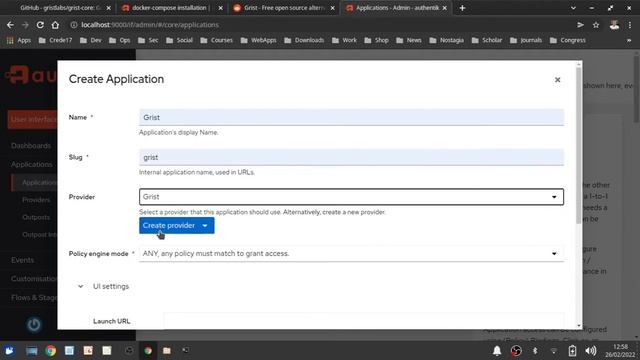Show more bookmarks with the overflow chevron

pos(629,40)
